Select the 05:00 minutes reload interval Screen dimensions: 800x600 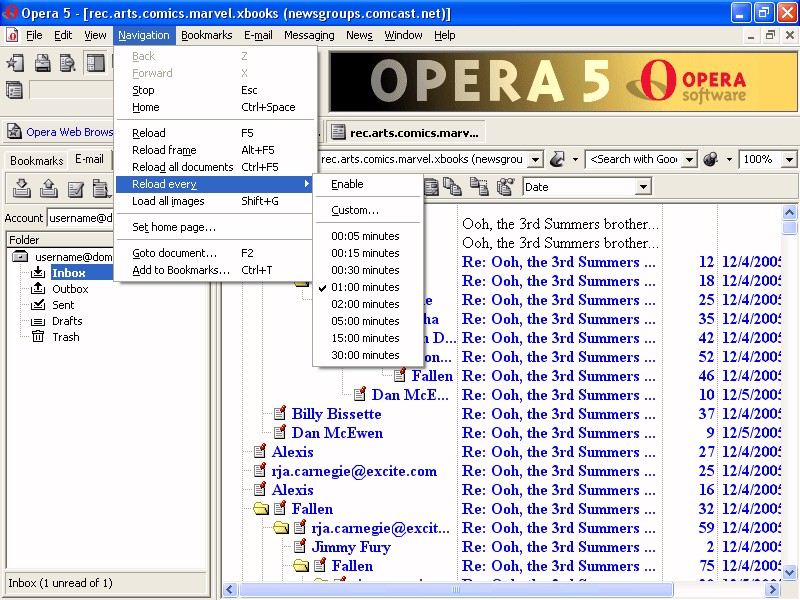click(365, 321)
